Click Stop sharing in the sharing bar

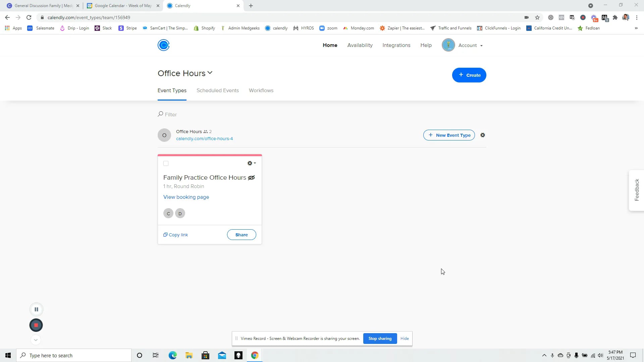[x=380, y=339]
